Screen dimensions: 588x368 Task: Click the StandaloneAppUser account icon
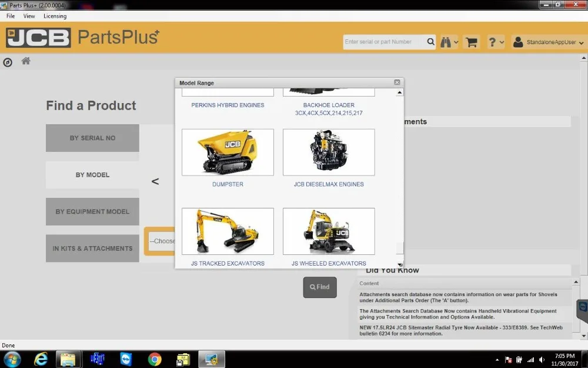pyautogui.click(x=518, y=42)
